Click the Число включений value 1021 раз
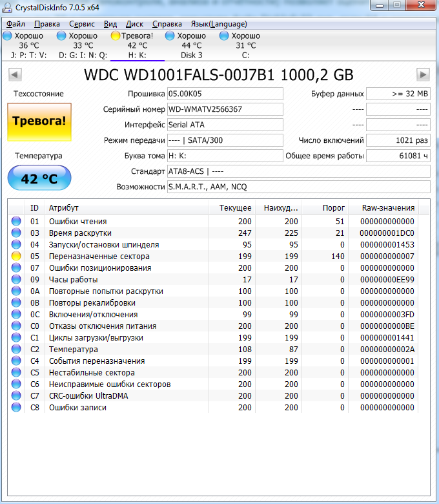The width and height of the screenshot is (439, 504). point(398,140)
